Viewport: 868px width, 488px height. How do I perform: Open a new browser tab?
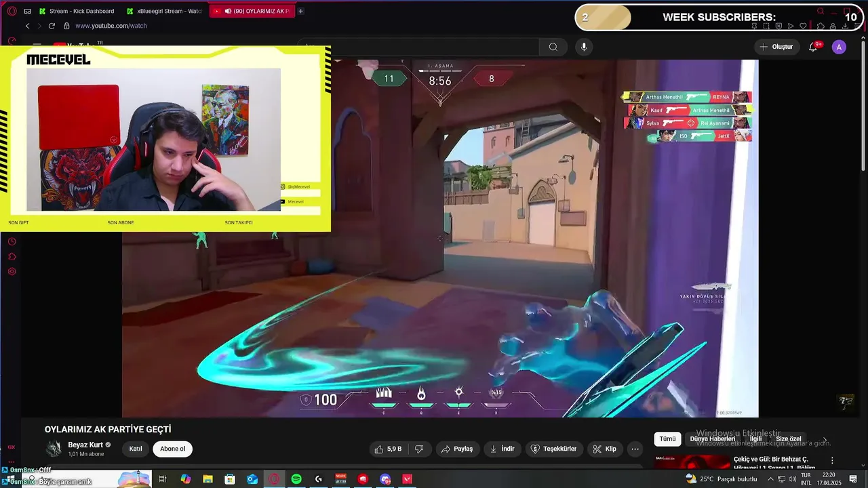(301, 11)
